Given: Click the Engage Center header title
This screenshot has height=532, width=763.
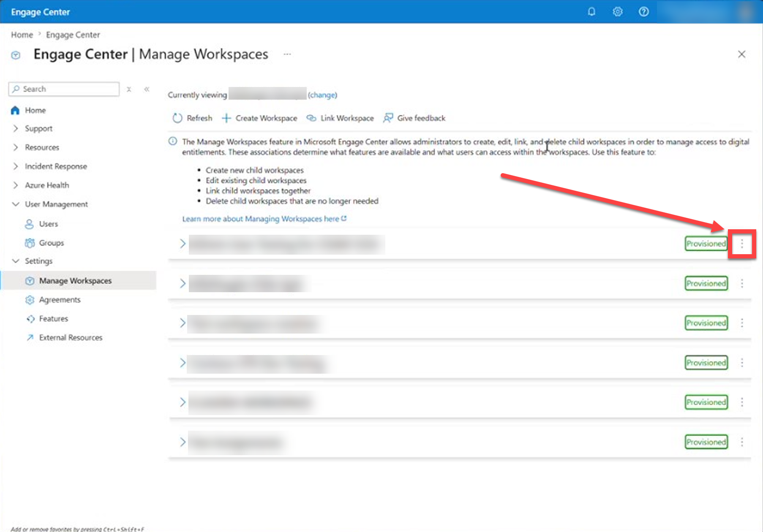Looking at the screenshot, I should point(41,12).
